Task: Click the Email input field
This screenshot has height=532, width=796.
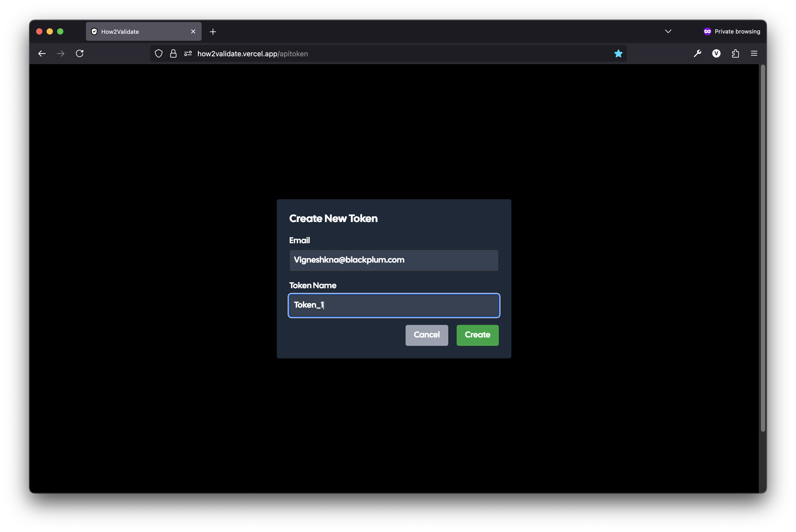Action: [394, 261]
